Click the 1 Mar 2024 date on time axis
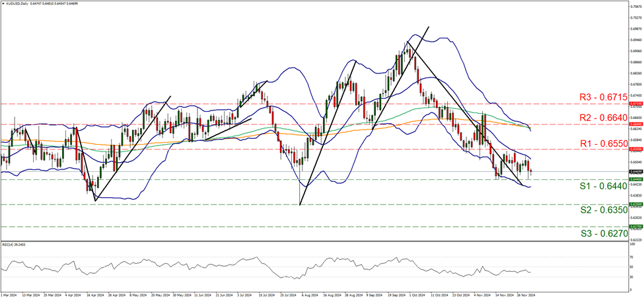 click(9, 295)
